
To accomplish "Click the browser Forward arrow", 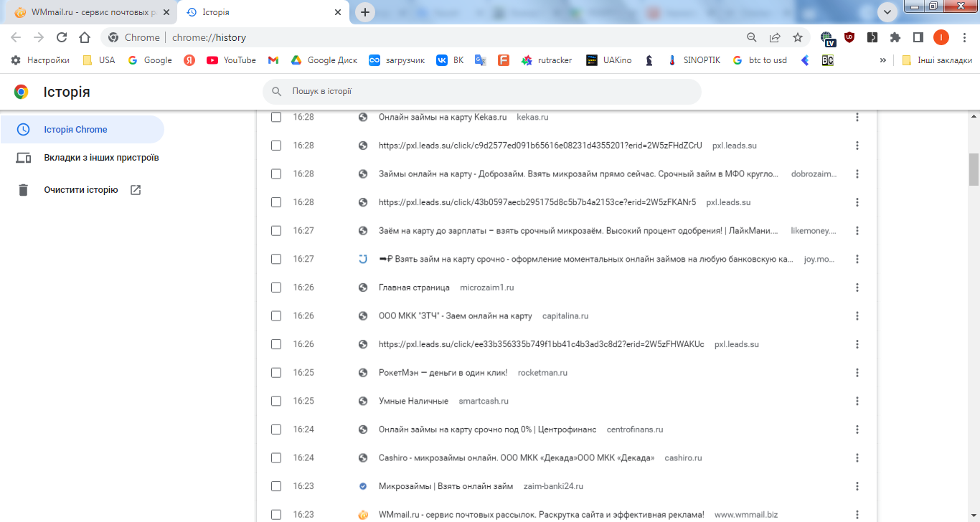I will tap(39, 37).
